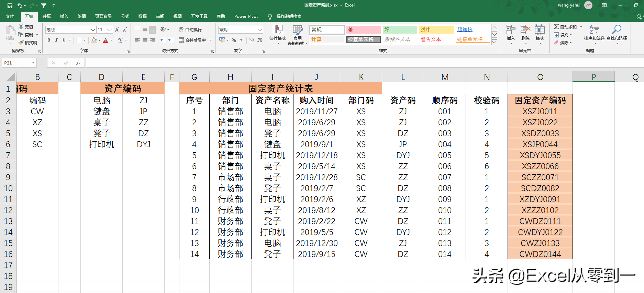Click the Undo arrow icon

pyautogui.click(x=20, y=5)
